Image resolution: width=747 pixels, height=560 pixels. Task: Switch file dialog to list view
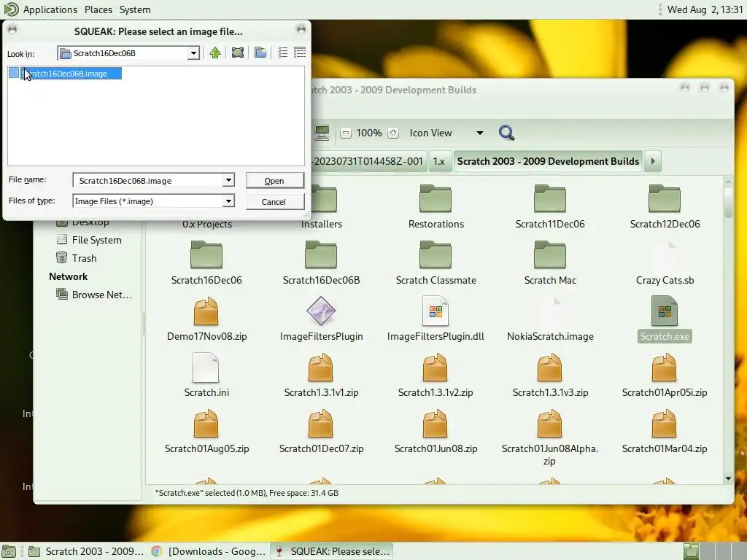[283, 52]
